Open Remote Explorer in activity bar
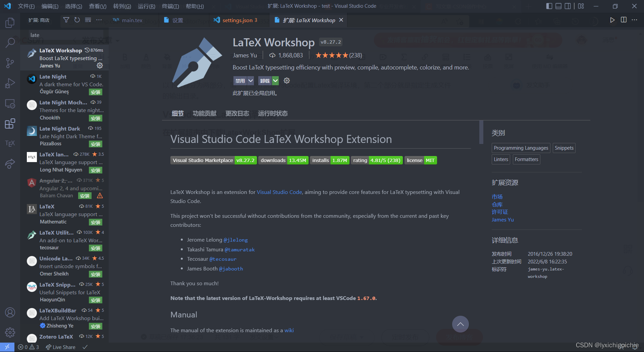The width and height of the screenshot is (644, 352). (10, 104)
